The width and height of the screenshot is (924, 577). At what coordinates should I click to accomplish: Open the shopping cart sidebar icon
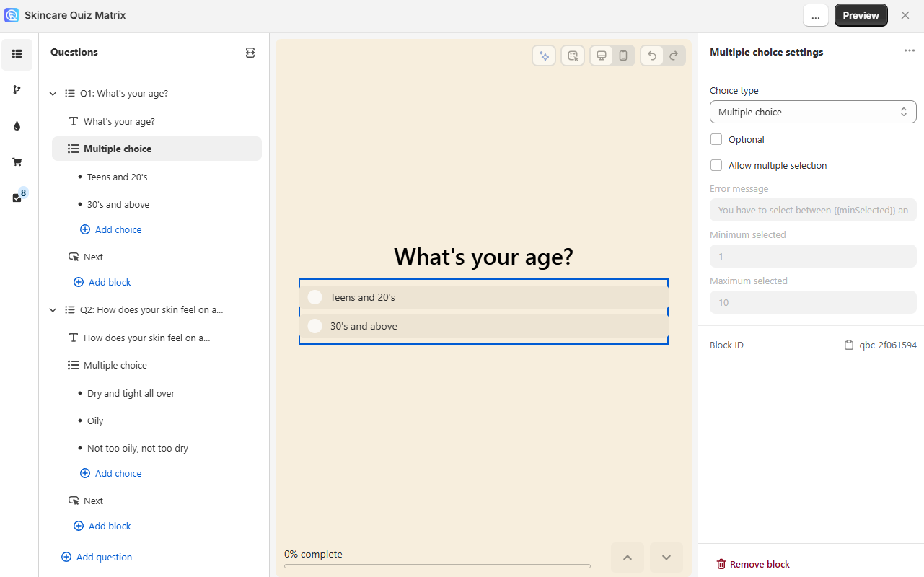click(x=17, y=162)
